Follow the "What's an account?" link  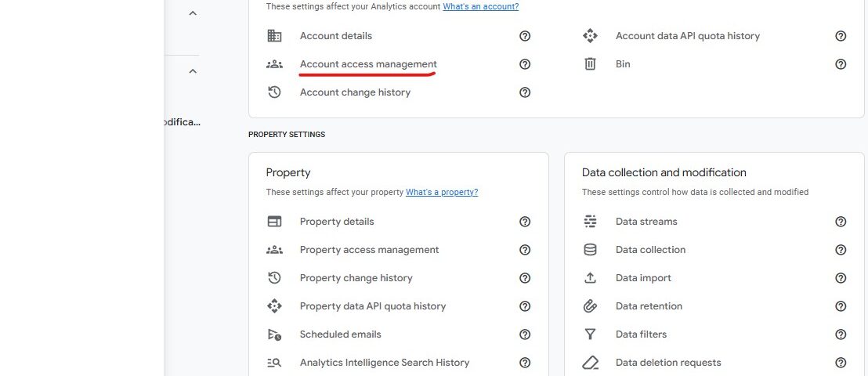pyautogui.click(x=480, y=6)
